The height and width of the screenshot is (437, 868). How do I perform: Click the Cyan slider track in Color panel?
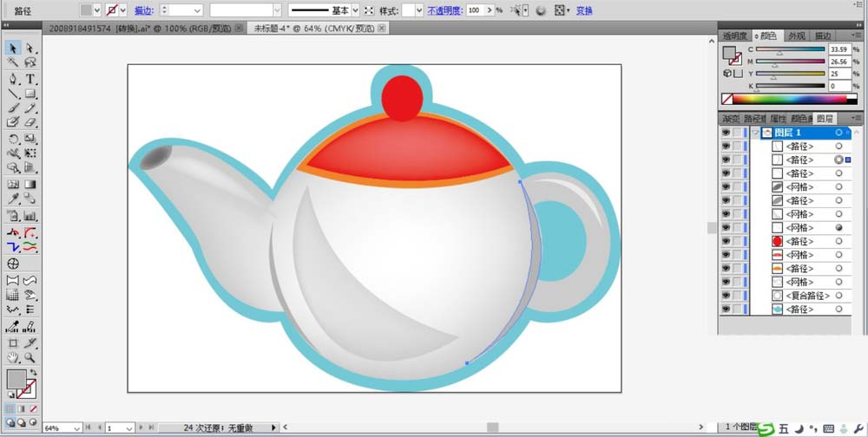(791, 49)
